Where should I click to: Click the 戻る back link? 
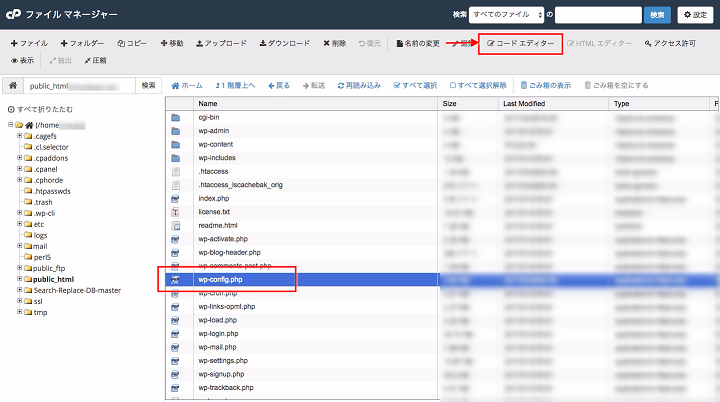(x=279, y=85)
